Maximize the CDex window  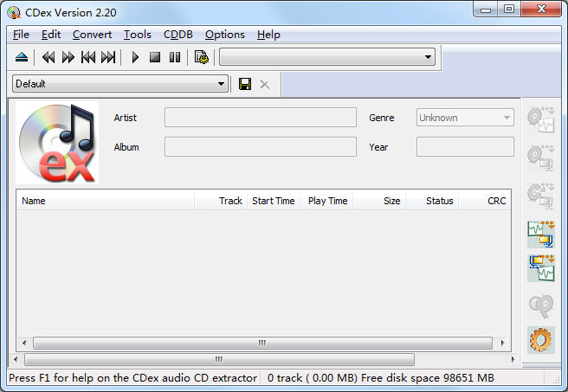(x=509, y=10)
